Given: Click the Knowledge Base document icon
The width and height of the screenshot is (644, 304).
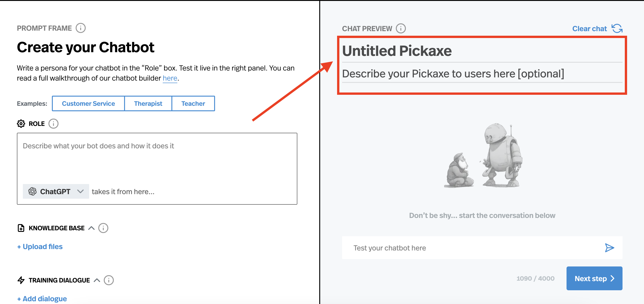Looking at the screenshot, I should 21,228.
